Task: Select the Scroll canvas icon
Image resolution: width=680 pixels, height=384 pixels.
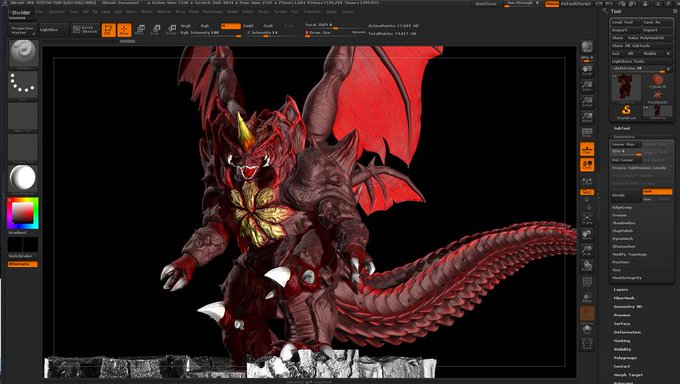Action: (x=587, y=69)
